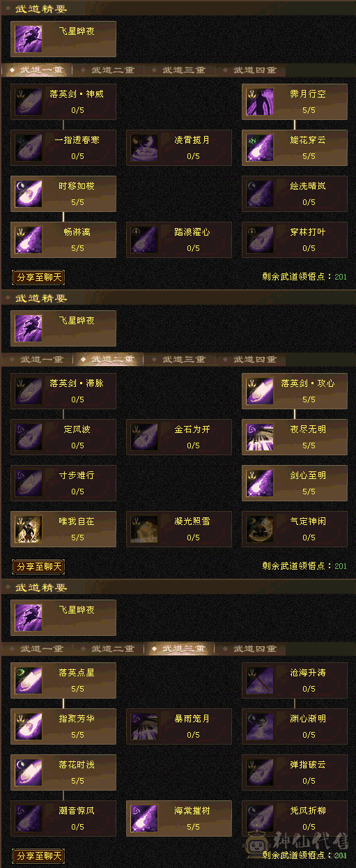Click the 霁月行空 skill icon

pos(259,101)
